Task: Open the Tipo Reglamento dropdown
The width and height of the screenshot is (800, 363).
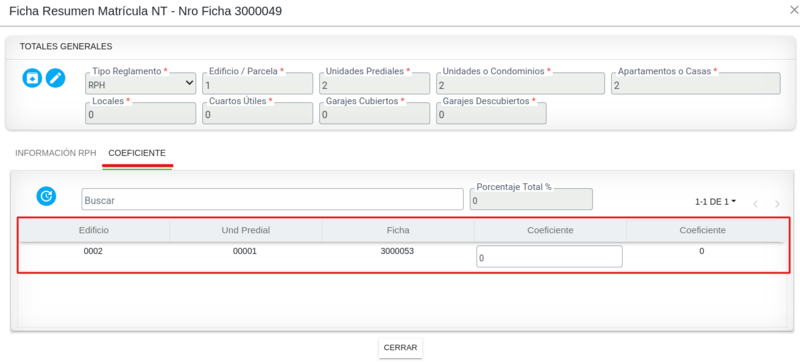Action: (x=140, y=84)
